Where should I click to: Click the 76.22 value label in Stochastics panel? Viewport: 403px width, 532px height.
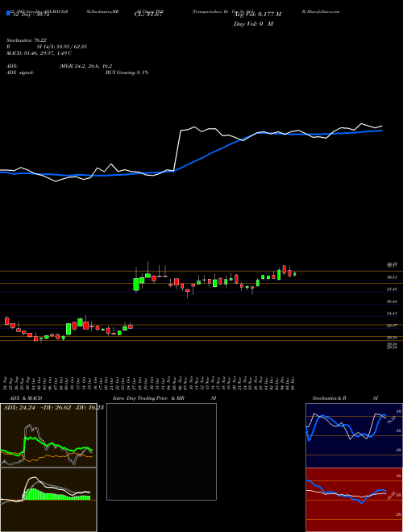point(391,420)
